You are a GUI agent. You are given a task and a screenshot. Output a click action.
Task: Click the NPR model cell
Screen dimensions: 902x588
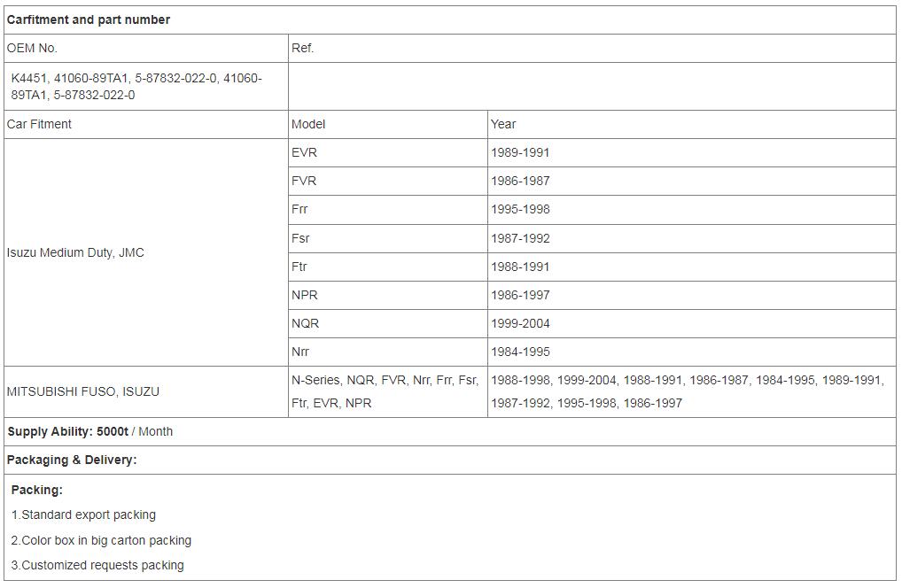click(388, 296)
